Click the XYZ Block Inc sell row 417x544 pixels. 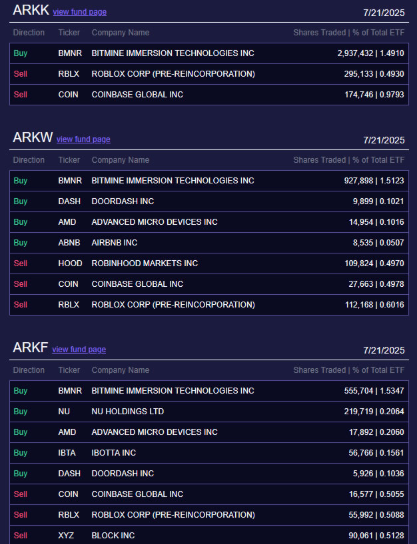pos(209,535)
